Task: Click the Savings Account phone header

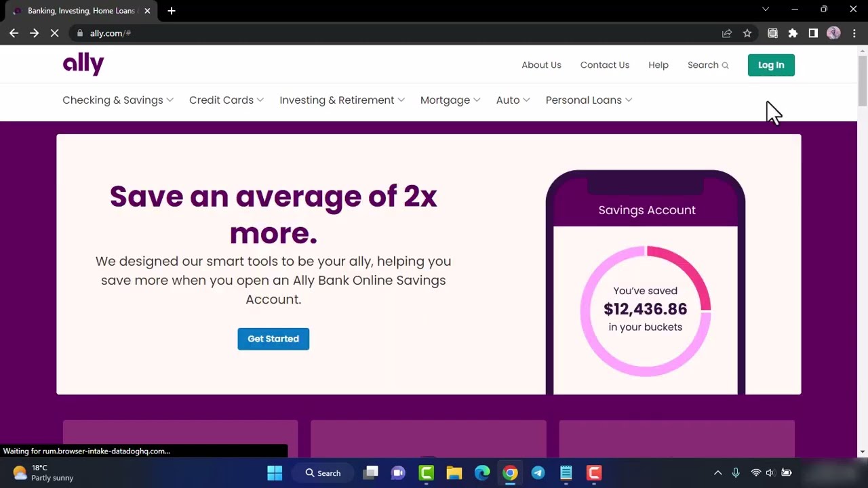Action: tap(647, 210)
